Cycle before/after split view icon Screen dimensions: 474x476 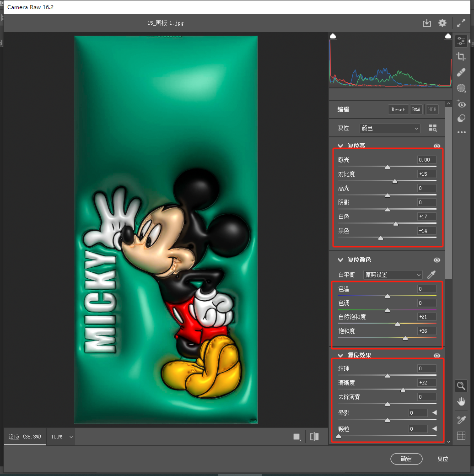314,437
